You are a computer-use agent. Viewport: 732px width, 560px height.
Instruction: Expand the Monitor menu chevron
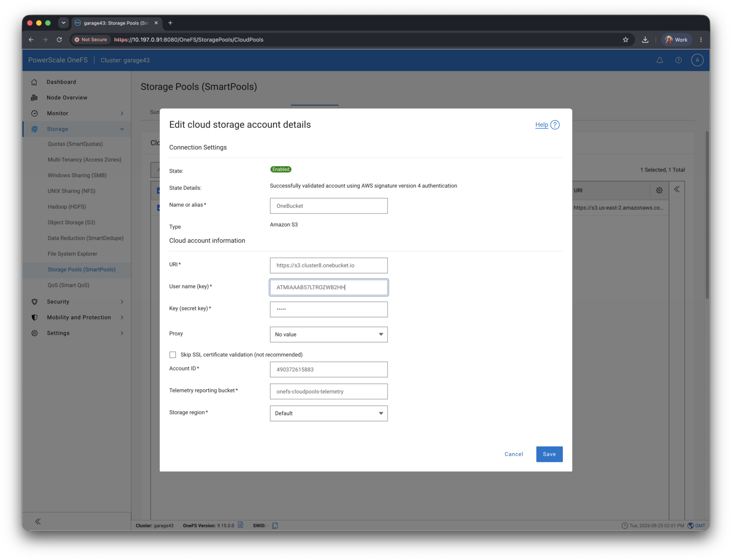click(122, 113)
